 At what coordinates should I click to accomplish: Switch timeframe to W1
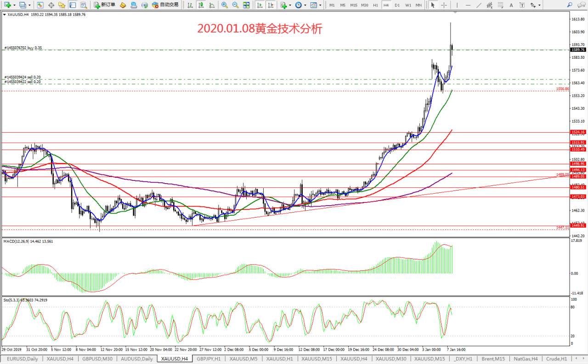[408, 5]
